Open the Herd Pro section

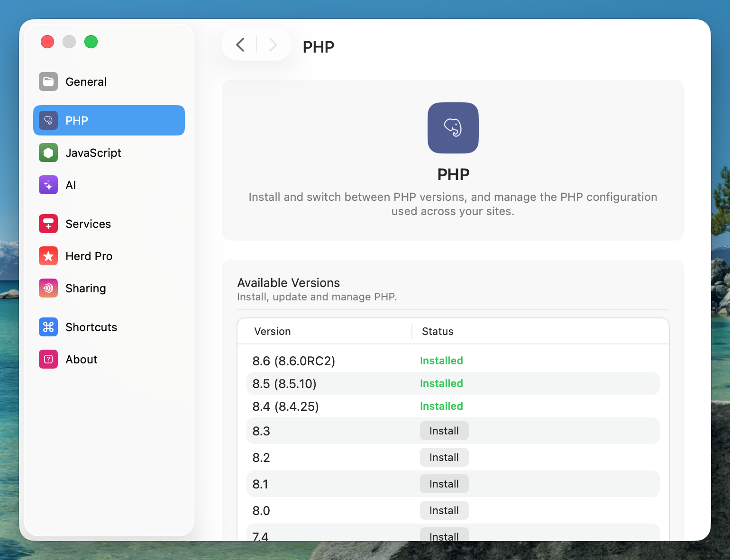click(x=109, y=256)
